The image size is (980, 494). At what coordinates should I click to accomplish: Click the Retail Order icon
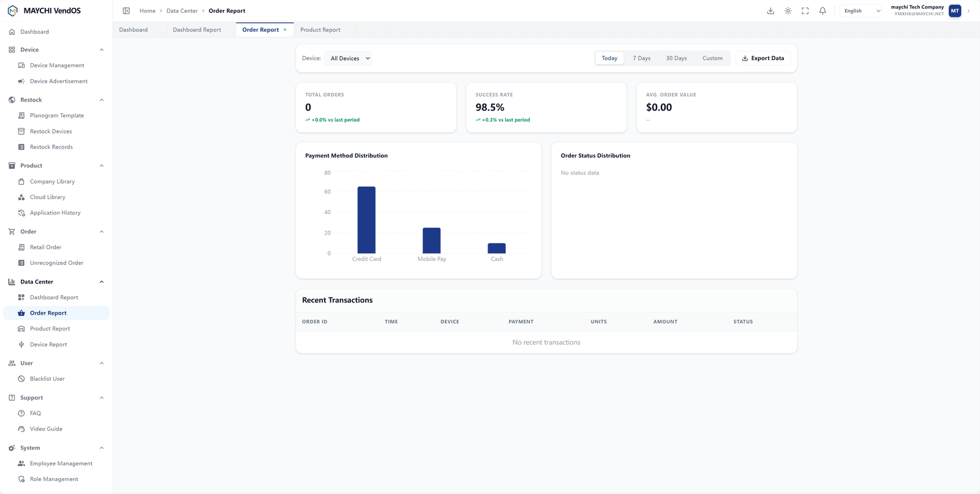click(21, 247)
